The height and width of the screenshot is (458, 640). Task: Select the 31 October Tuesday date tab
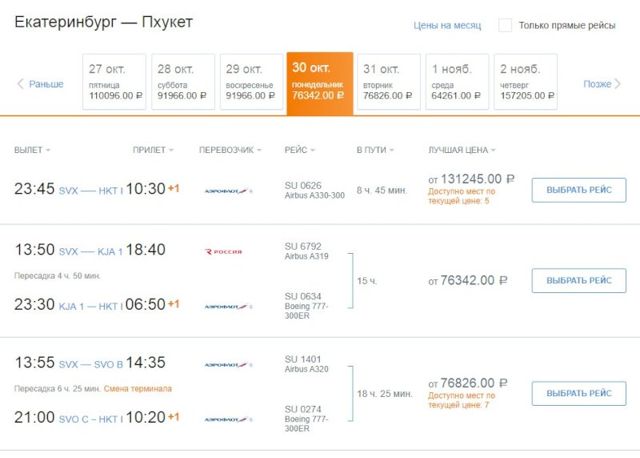[389, 82]
